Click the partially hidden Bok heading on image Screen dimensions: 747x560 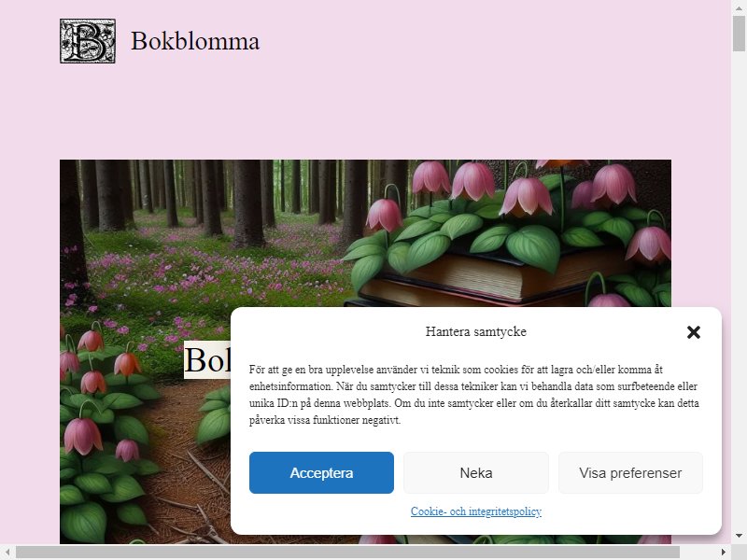point(207,360)
